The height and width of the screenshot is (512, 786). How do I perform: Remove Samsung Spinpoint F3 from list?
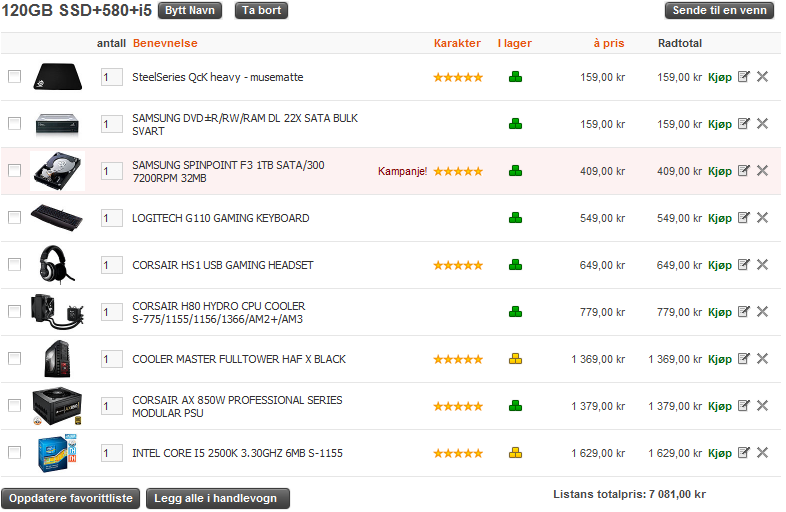762,171
